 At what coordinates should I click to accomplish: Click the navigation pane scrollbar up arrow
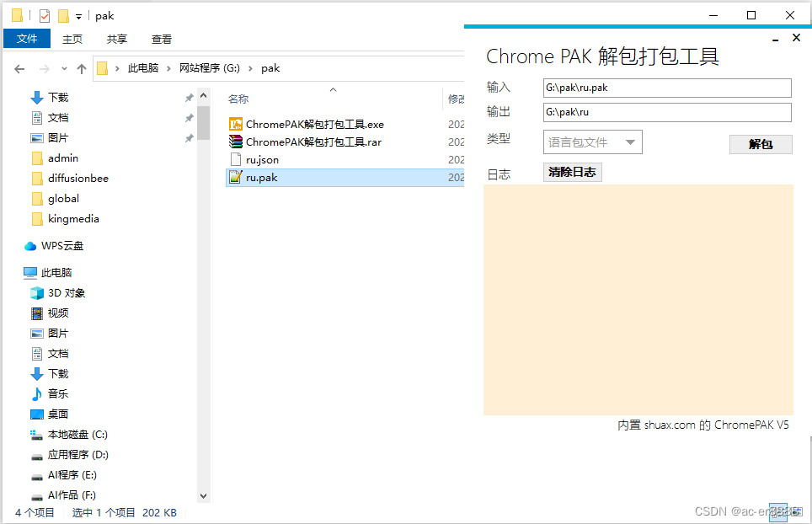tap(204, 96)
